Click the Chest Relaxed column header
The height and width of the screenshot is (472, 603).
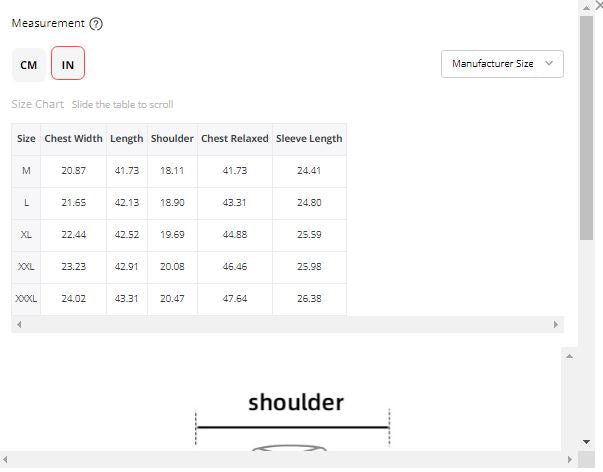point(235,139)
